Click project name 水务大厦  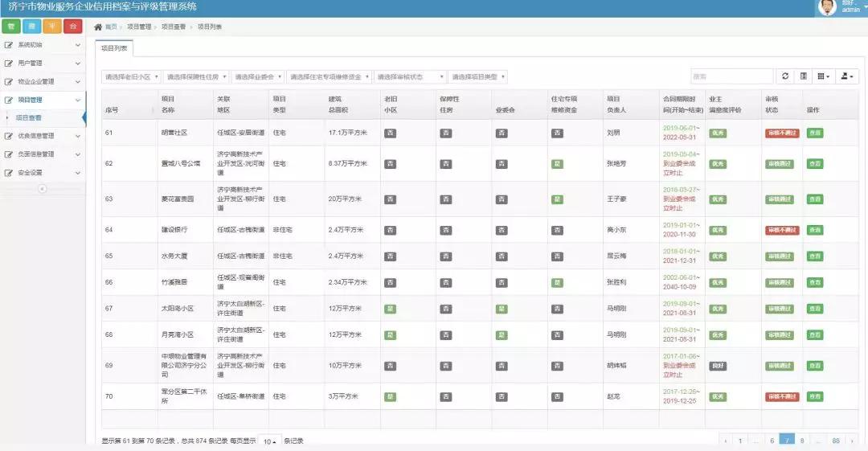(174, 256)
